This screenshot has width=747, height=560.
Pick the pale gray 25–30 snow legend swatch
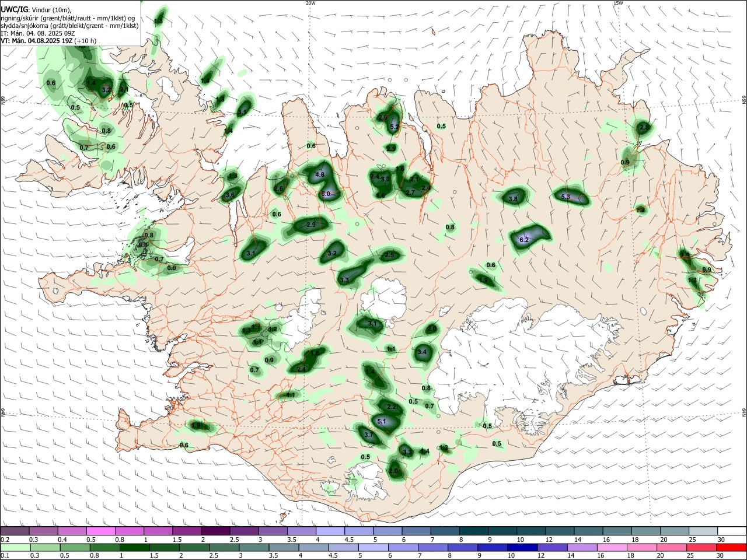pyautogui.click(x=703, y=531)
